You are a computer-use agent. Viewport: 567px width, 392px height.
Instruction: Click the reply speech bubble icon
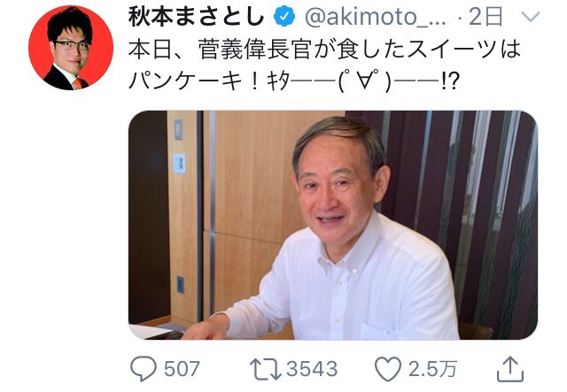144,368
